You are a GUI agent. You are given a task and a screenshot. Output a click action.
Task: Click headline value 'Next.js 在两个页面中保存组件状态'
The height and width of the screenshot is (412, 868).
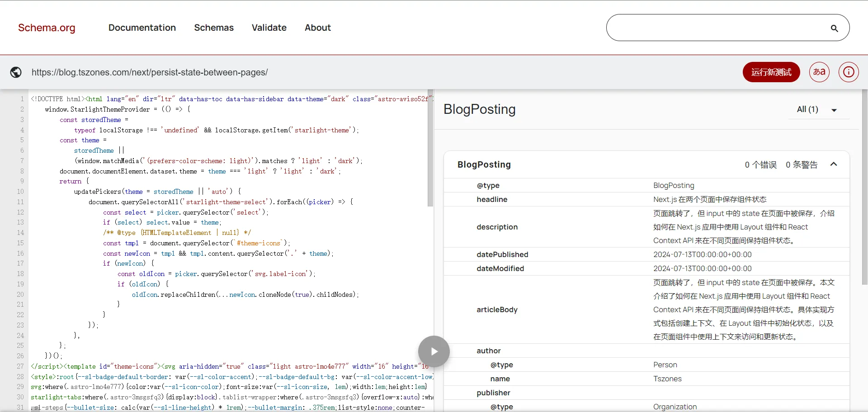710,199
